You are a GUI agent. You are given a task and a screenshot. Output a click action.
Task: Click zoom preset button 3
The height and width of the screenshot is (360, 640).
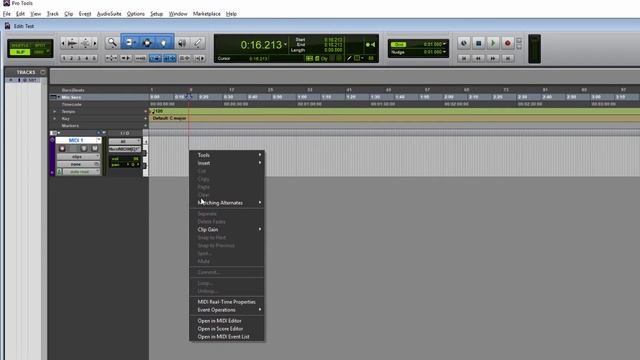79,58
